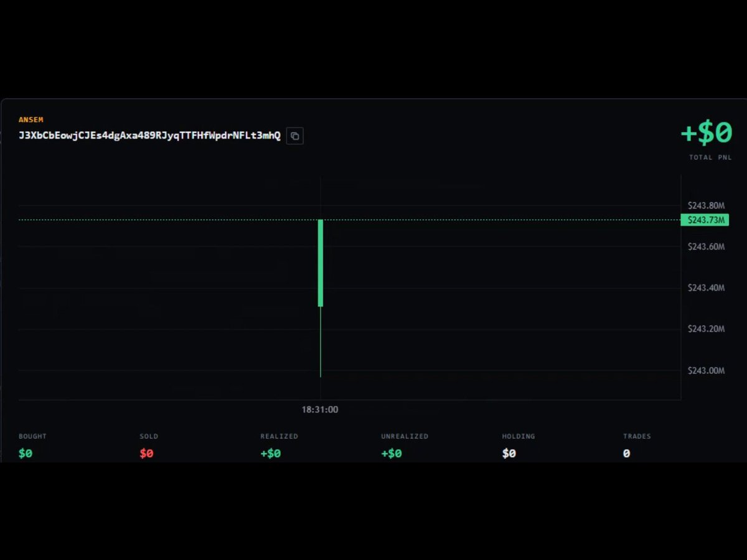Click the SOLD stat label

click(149, 436)
